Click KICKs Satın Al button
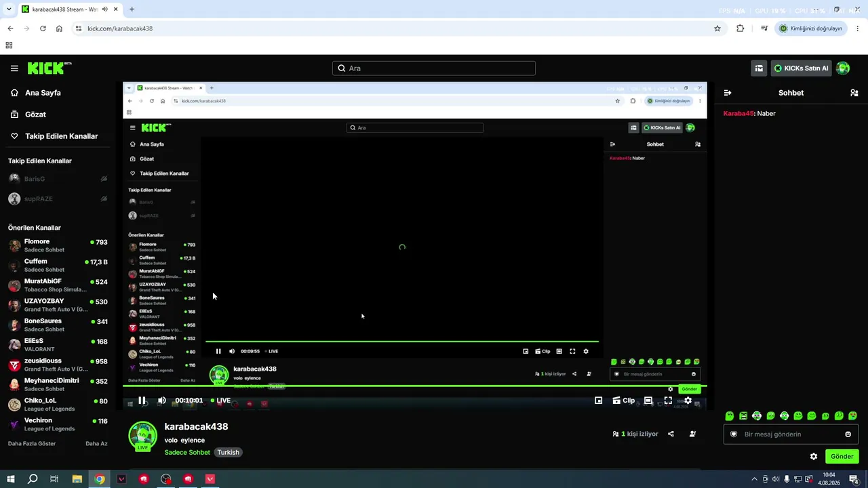Screen dimensions: 868x488 (801, 68)
